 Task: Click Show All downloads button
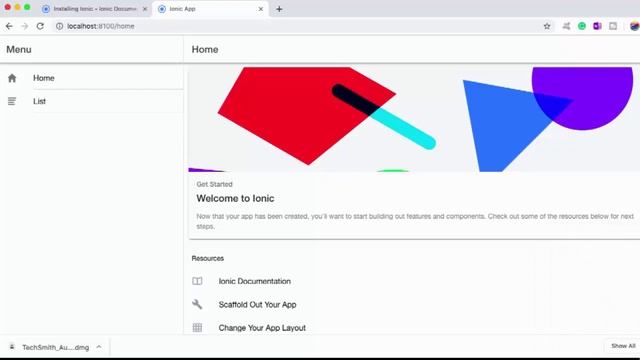pos(623,346)
